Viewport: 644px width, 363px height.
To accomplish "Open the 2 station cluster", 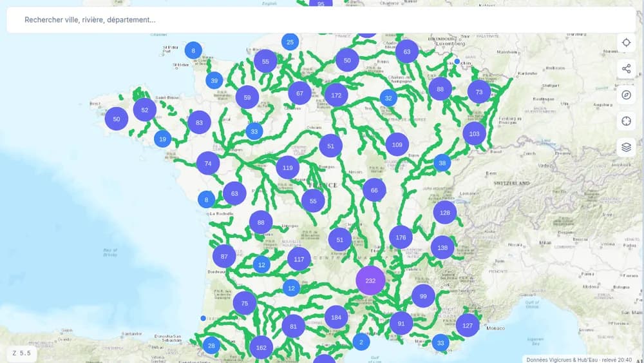I will [x=361, y=342].
